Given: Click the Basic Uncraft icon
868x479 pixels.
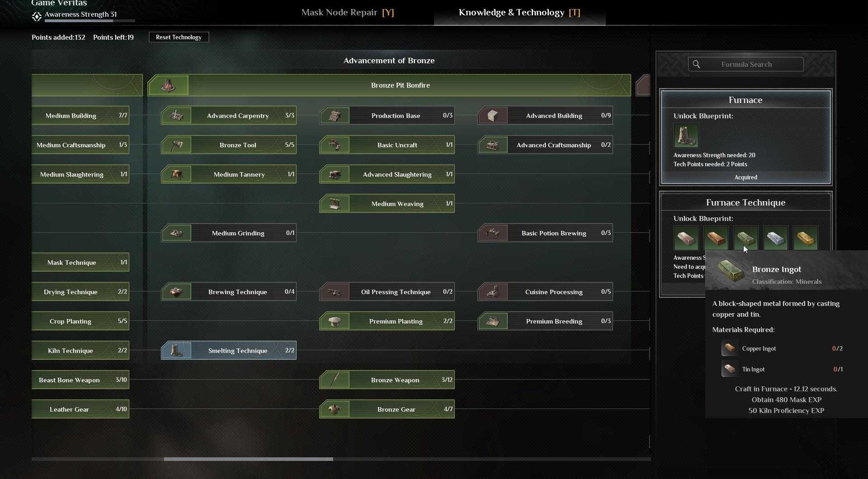Looking at the screenshot, I should [335, 145].
